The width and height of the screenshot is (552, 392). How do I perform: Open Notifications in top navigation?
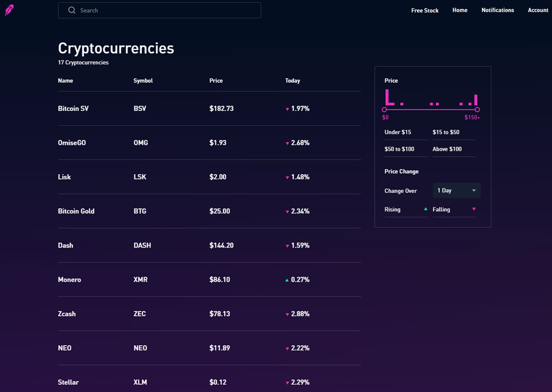497,10
